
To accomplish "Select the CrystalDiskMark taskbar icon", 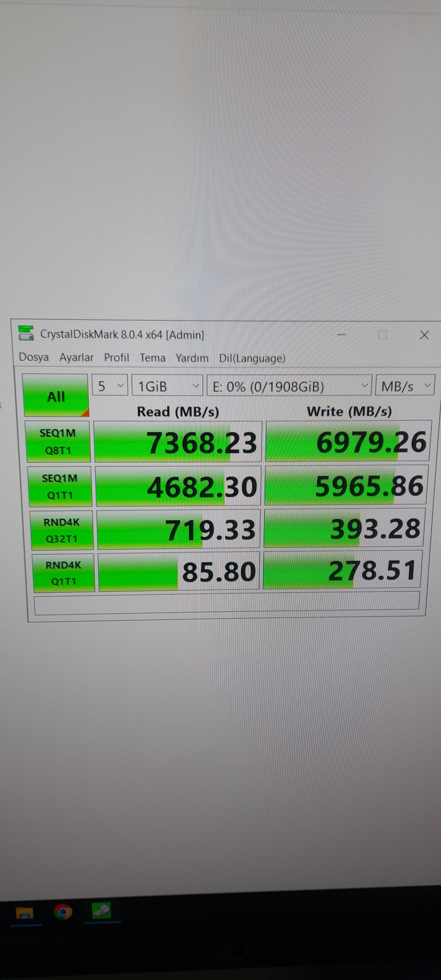I will coord(101,911).
